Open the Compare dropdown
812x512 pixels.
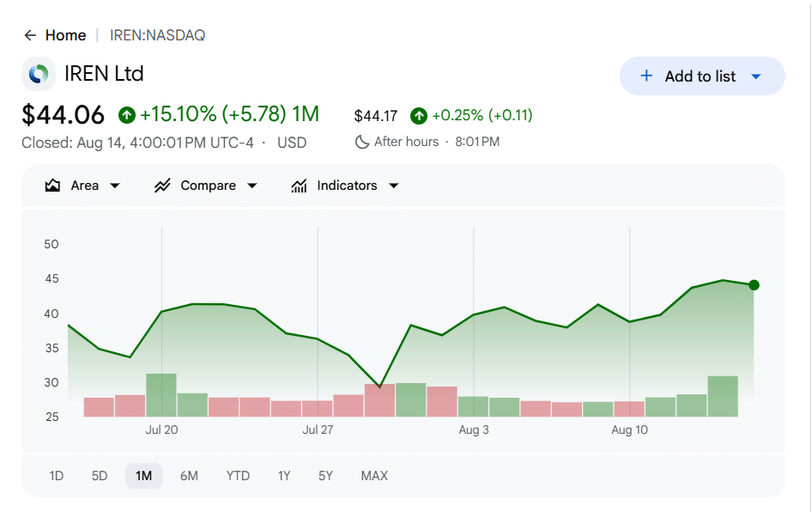pyautogui.click(x=252, y=186)
